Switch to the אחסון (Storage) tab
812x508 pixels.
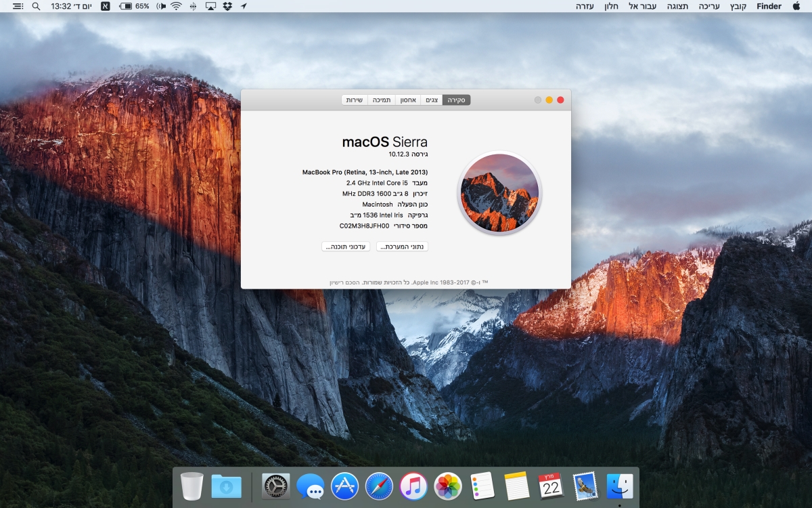point(407,100)
